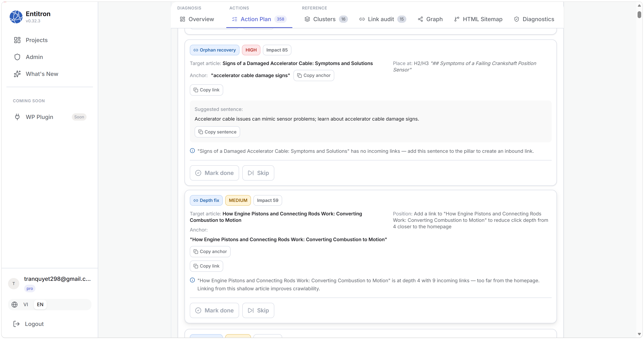Click the tranquyet298 account email

(x=57, y=279)
